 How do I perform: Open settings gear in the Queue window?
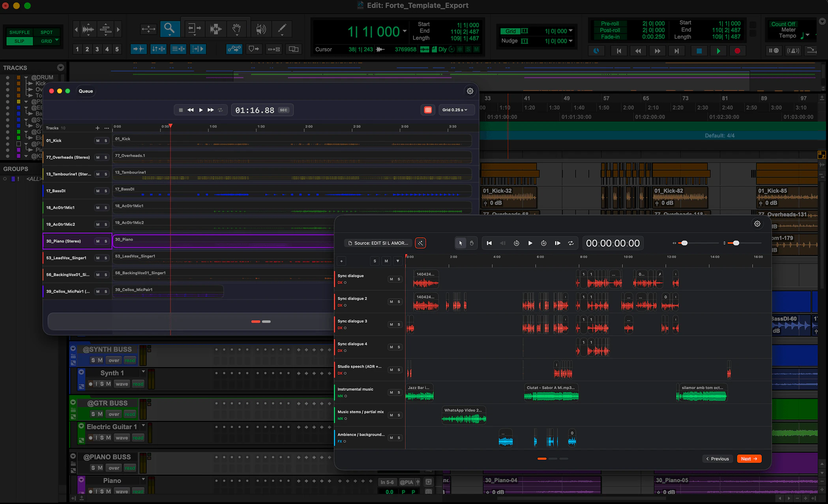point(470,91)
